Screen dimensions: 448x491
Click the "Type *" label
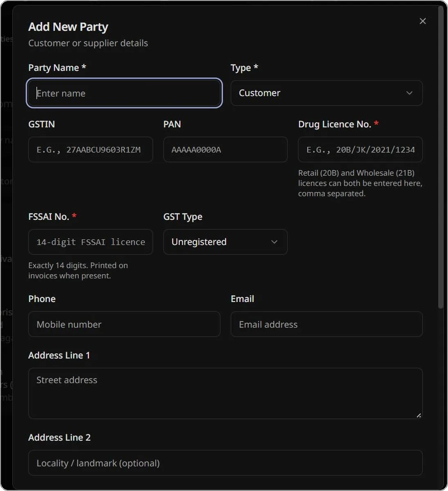(244, 68)
